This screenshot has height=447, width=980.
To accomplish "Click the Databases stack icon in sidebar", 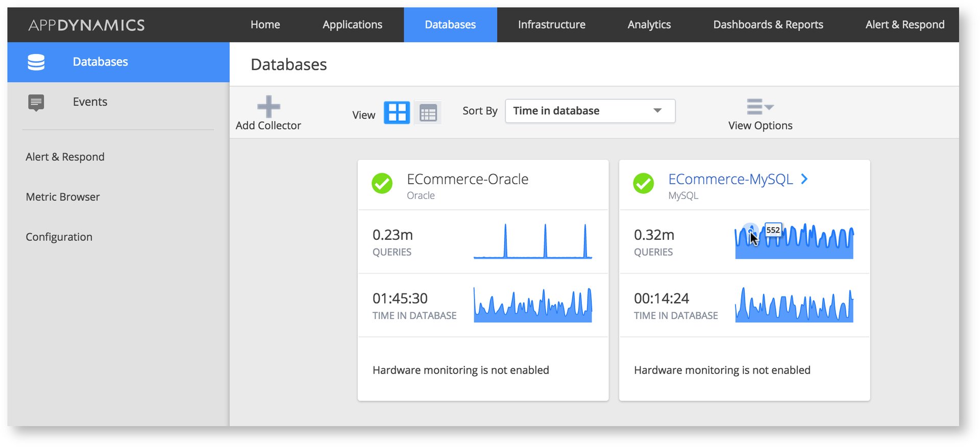I will point(36,62).
